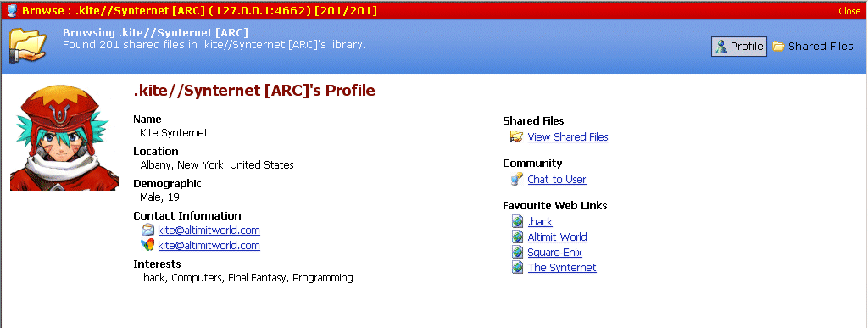Click the Demographic heading
This screenshot has width=868, height=328.
(x=167, y=184)
